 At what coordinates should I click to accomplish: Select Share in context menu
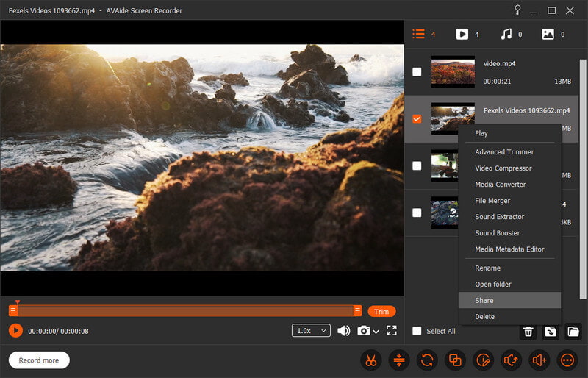509,300
